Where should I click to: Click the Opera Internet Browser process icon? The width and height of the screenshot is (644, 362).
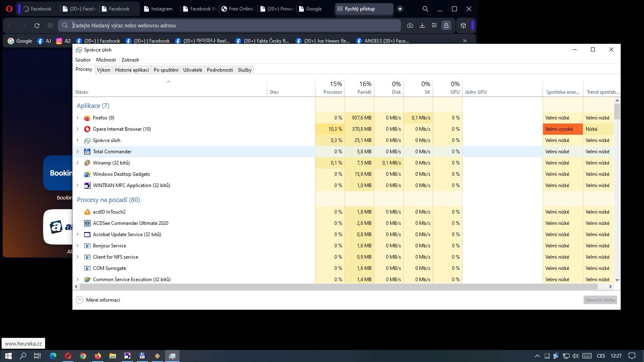tap(87, 129)
